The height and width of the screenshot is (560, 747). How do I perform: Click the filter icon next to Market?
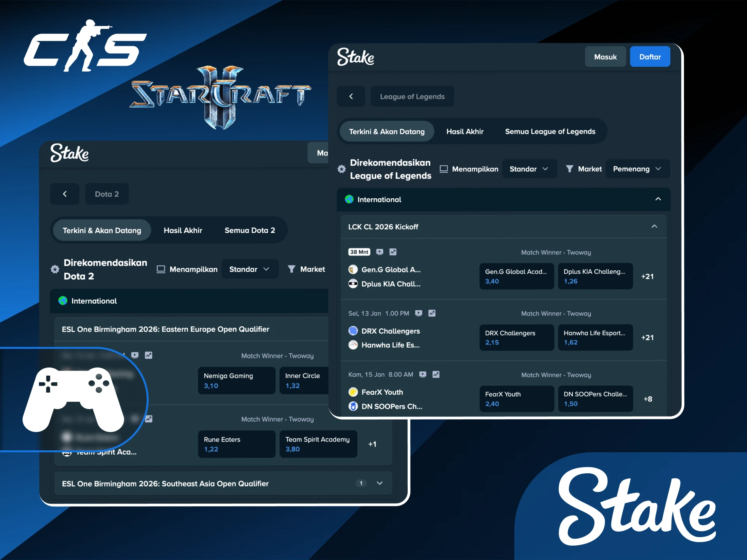pos(570,169)
